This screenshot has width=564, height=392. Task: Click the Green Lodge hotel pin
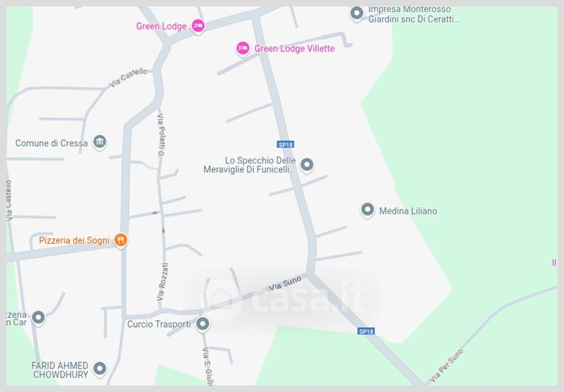point(198,26)
